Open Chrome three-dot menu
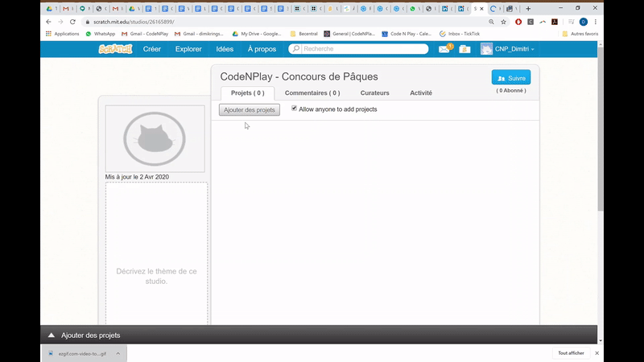This screenshot has width=644, height=362. tap(596, 22)
